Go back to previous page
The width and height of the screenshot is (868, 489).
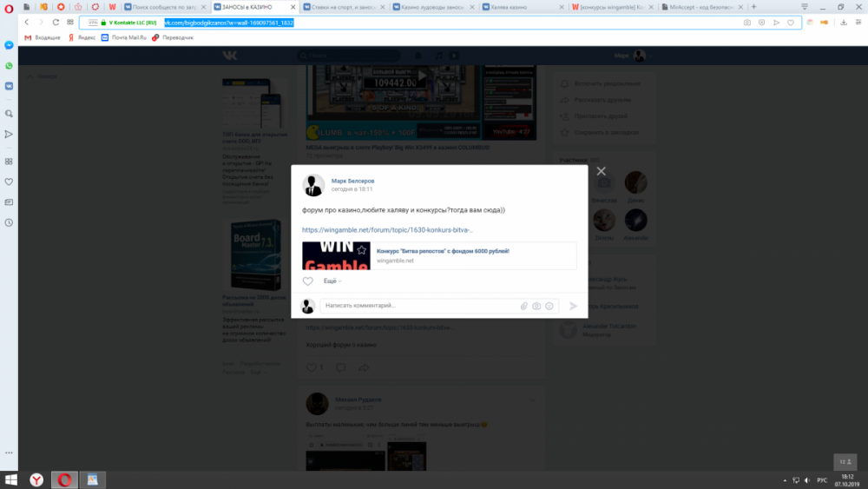click(x=27, y=23)
